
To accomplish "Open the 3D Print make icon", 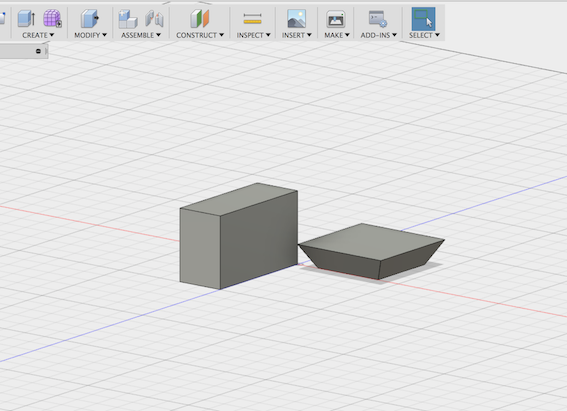I will (336, 19).
